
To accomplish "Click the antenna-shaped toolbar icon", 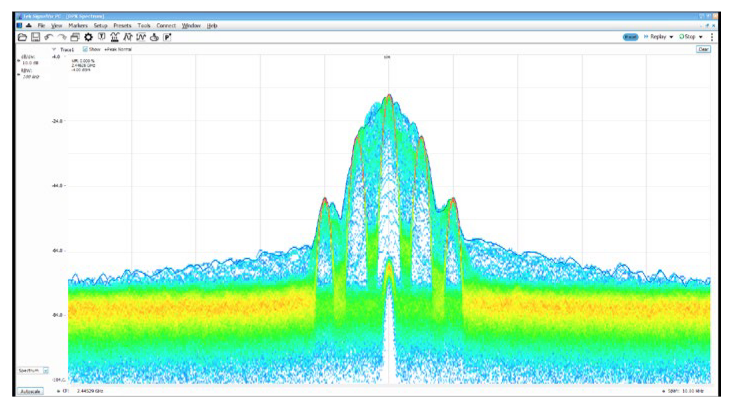I will click(x=114, y=37).
